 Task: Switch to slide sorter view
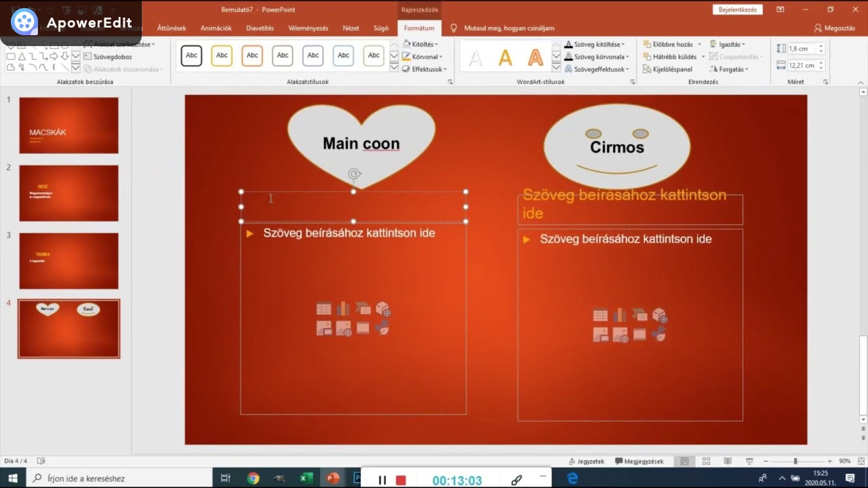(x=706, y=461)
